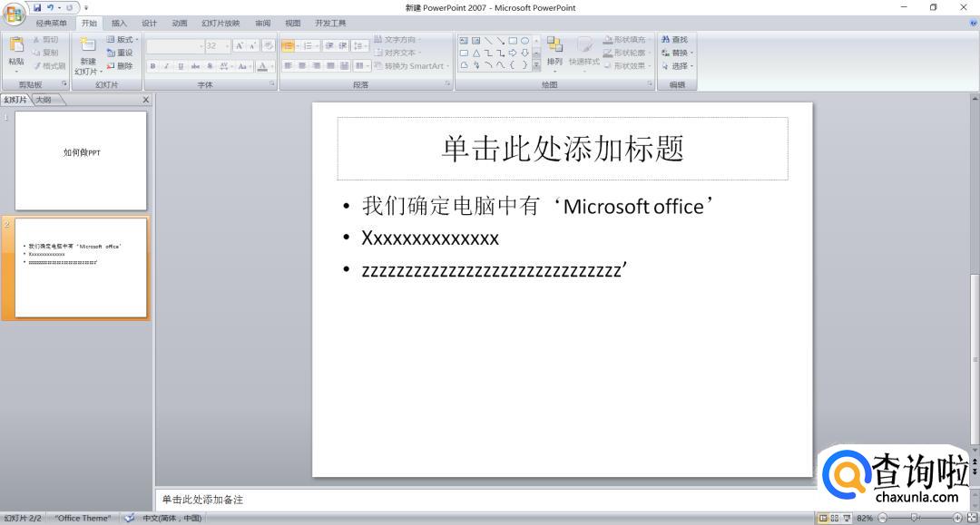Toggle text shadow (S) formatting
980x525 pixels.
tap(210, 65)
